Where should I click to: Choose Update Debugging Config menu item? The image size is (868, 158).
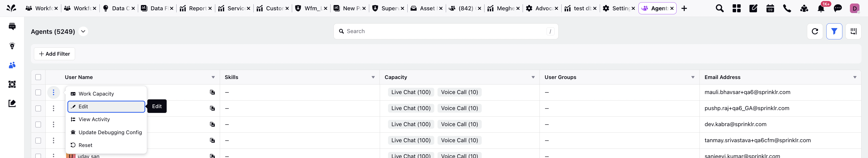pos(110,132)
